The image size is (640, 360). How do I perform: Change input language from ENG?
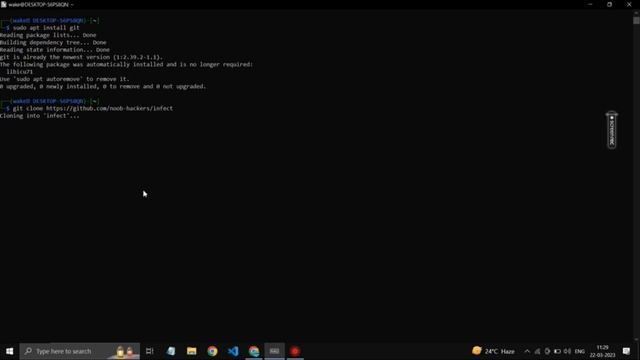pos(580,351)
